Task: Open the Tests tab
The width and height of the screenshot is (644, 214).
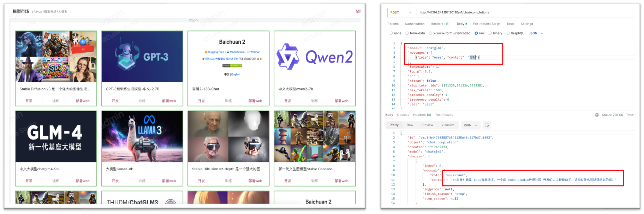Action: (511, 24)
